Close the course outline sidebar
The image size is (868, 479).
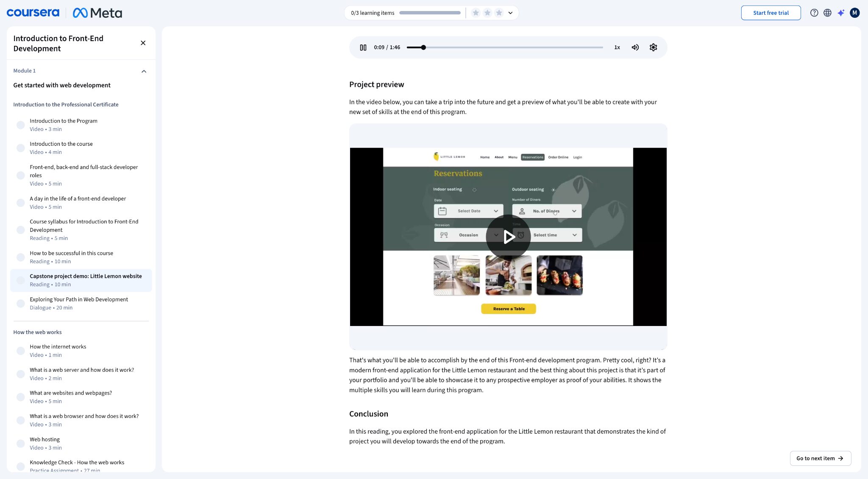143,43
